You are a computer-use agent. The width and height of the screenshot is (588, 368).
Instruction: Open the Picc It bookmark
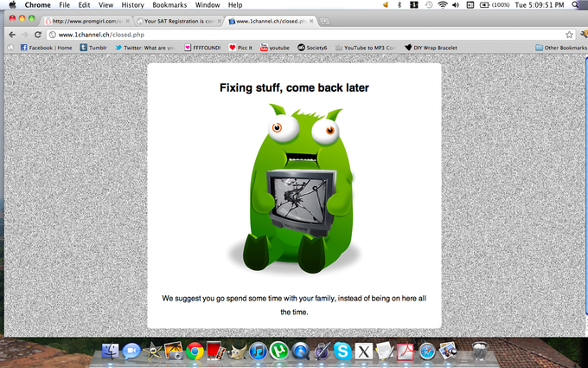tap(240, 48)
